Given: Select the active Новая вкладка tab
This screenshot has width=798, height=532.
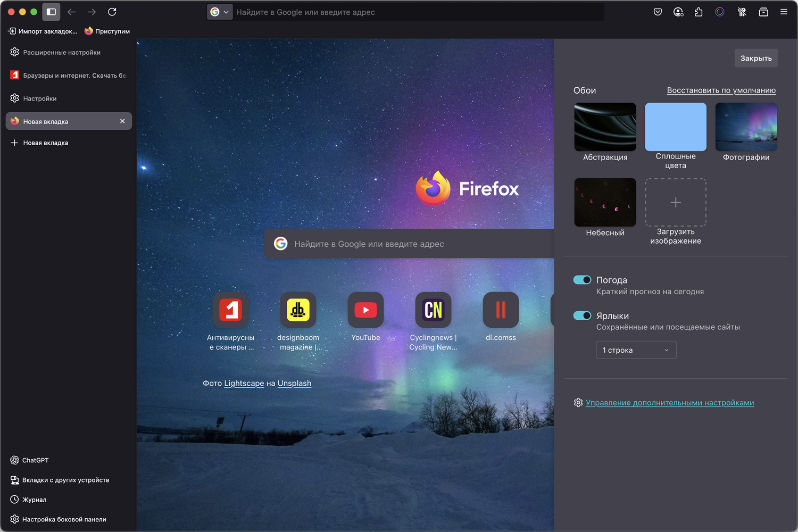Looking at the screenshot, I should pyautogui.click(x=69, y=121).
